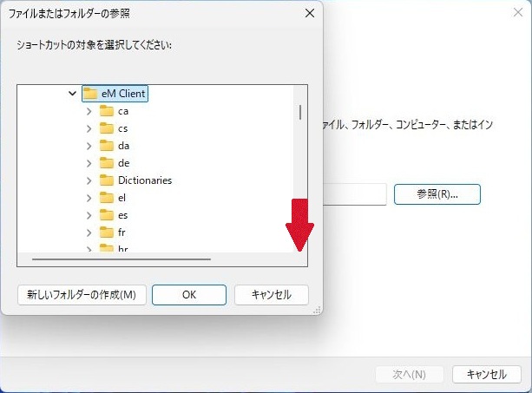
Task: Click the es folder icon
Action: point(107,215)
